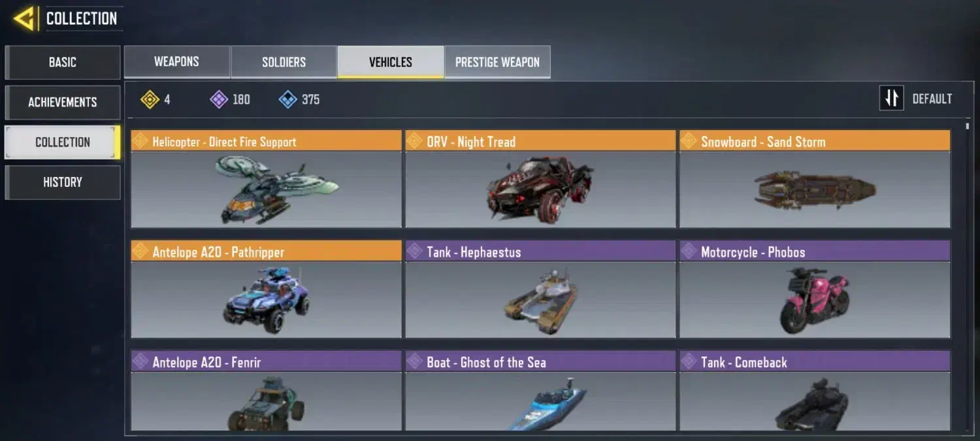Image resolution: width=980 pixels, height=441 pixels.
Task: Select the Antelope A20 - Pathripper vehicle
Action: [266, 289]
